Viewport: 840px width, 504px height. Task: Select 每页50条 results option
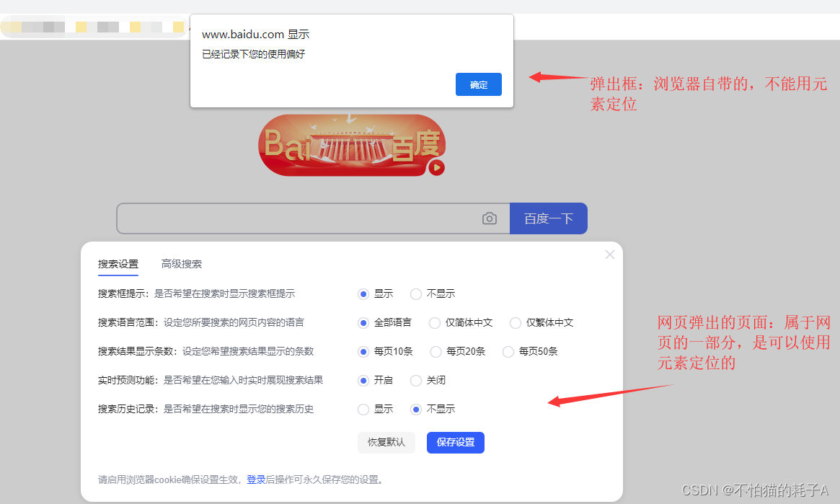click(x=508, y=352)
